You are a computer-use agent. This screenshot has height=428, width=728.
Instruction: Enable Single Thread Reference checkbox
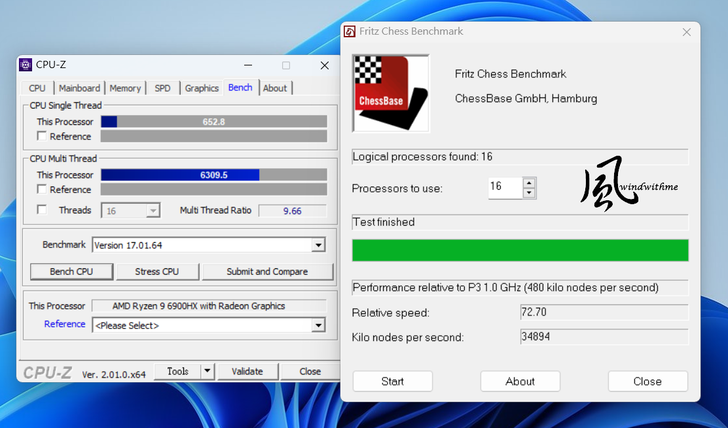pyautogui.click(x=41, y=136)
